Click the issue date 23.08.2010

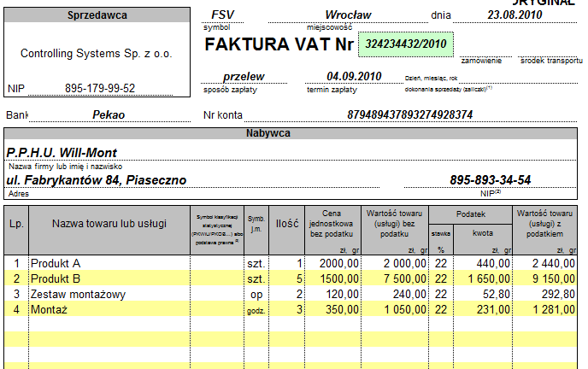tap(514, 15)
